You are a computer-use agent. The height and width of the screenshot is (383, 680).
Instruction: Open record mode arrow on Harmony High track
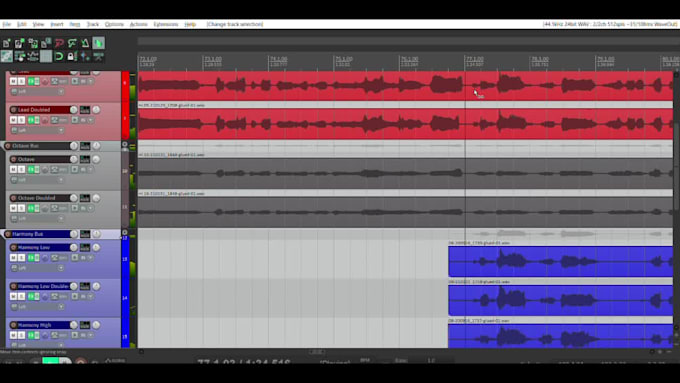coord(91,335)
